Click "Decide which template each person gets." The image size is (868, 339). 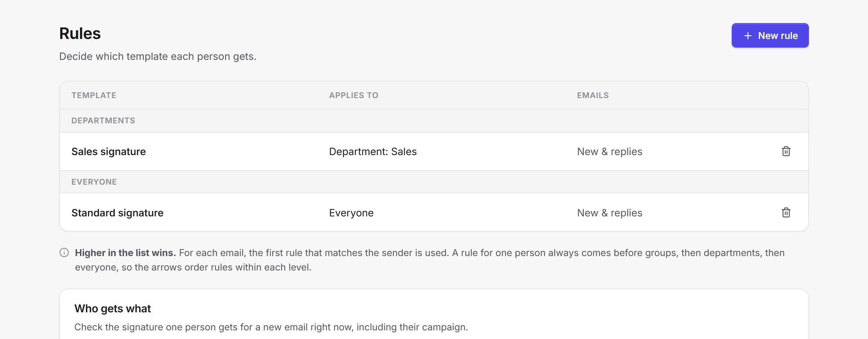click(158, 57)
